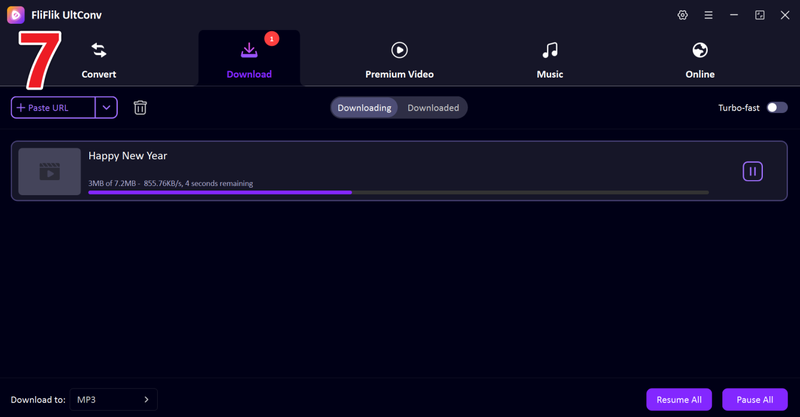Click the Resume All button
The height and width of the screenshot is (417, 800).
[x=679, y=400]
